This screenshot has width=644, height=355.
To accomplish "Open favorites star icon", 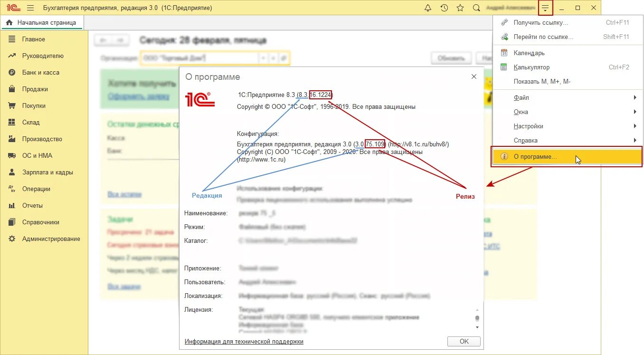I will tap(460, 8).
